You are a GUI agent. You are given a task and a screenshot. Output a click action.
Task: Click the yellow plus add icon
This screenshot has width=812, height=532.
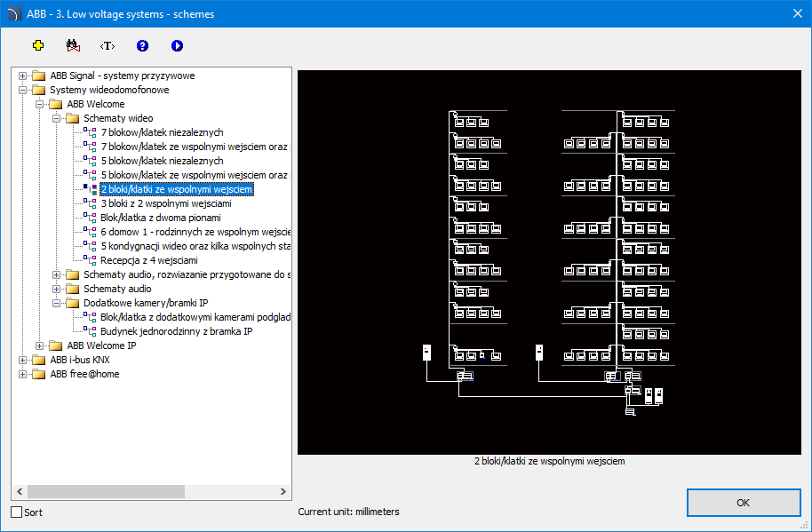point(38,45)
